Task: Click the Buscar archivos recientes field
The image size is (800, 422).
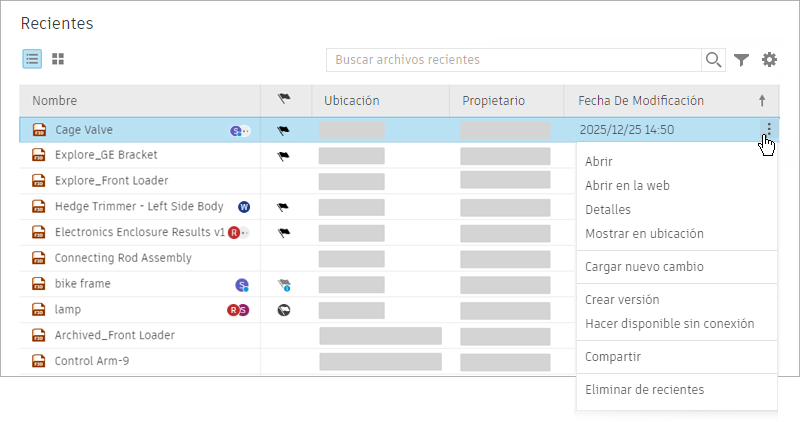Action: point(514,60)
